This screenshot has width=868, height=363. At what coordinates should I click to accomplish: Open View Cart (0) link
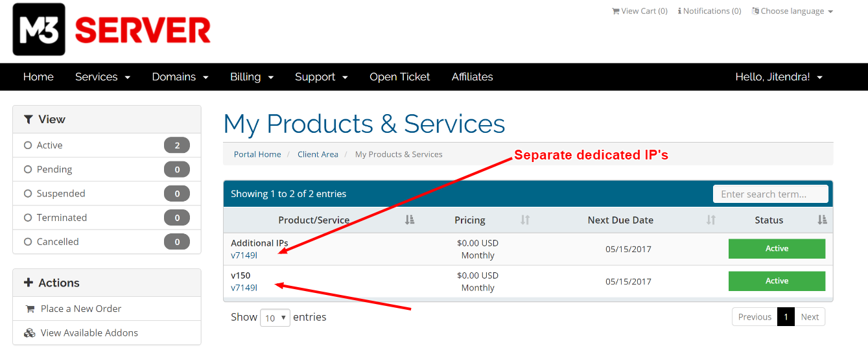coord(640,11)
